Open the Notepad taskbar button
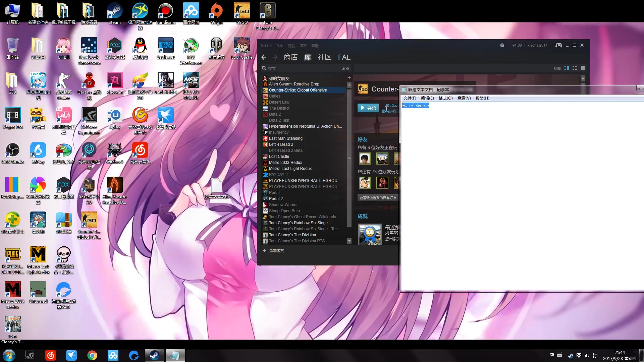644x362 pixels. pyautogui.click(x=175, y=355)
